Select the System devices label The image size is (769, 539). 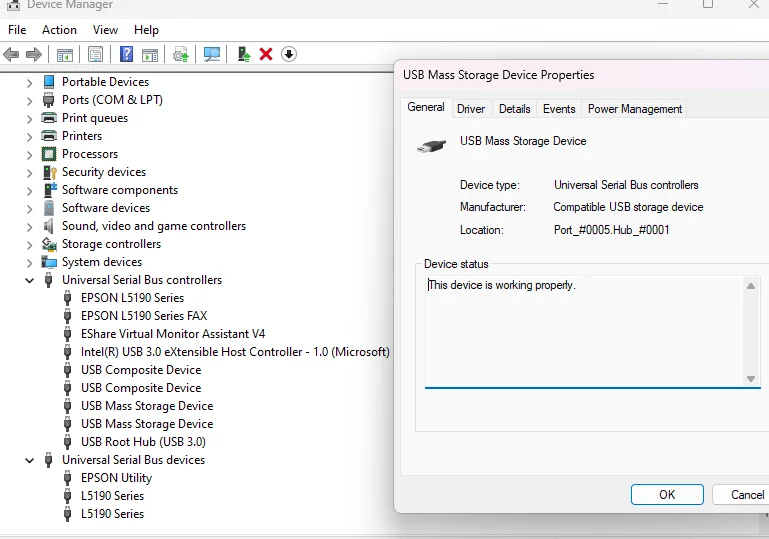click(102, 262)
